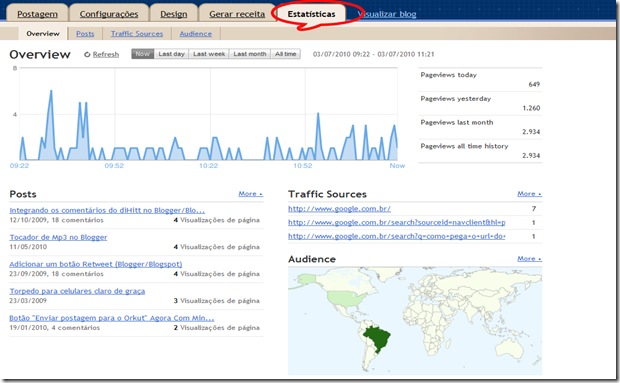Open post Adicionar um botão Retweet
This screenshot has width=620, height=383.
(x=96, y=264)
